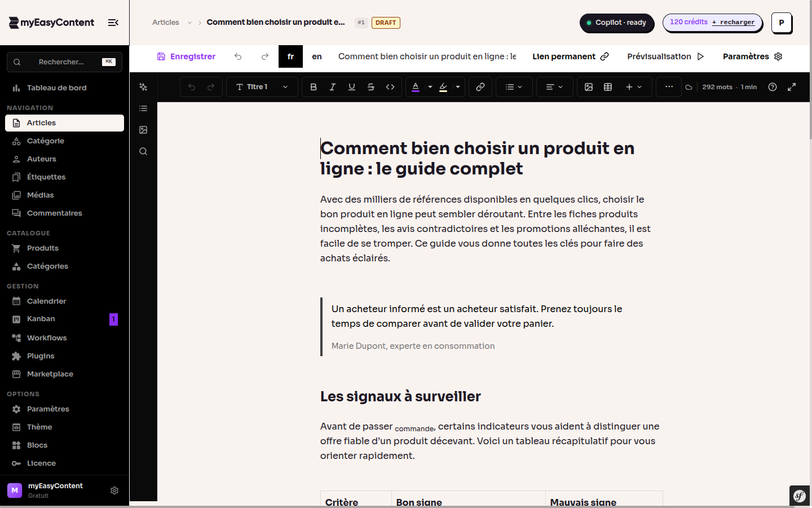The height and width of the screenshot is (508, 812).
Task: Open the media panel in the left strip
Action: pyautogui.click(x=143, y=130)
